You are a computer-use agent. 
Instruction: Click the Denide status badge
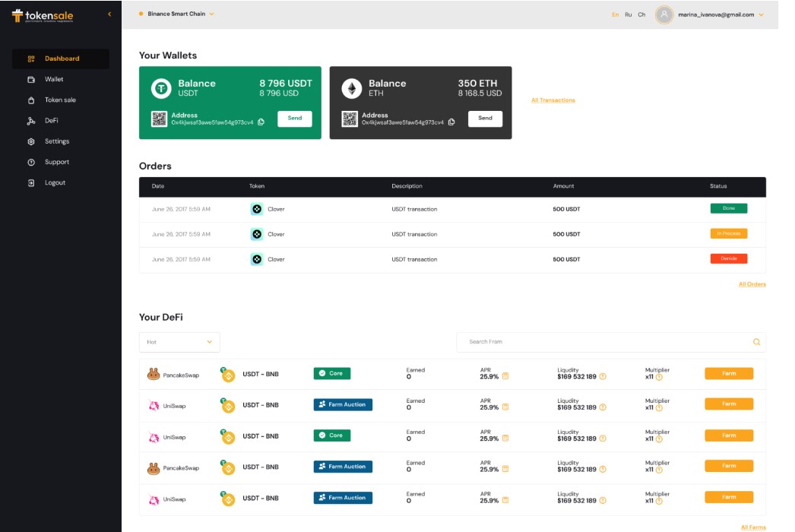tap(729, 258)
